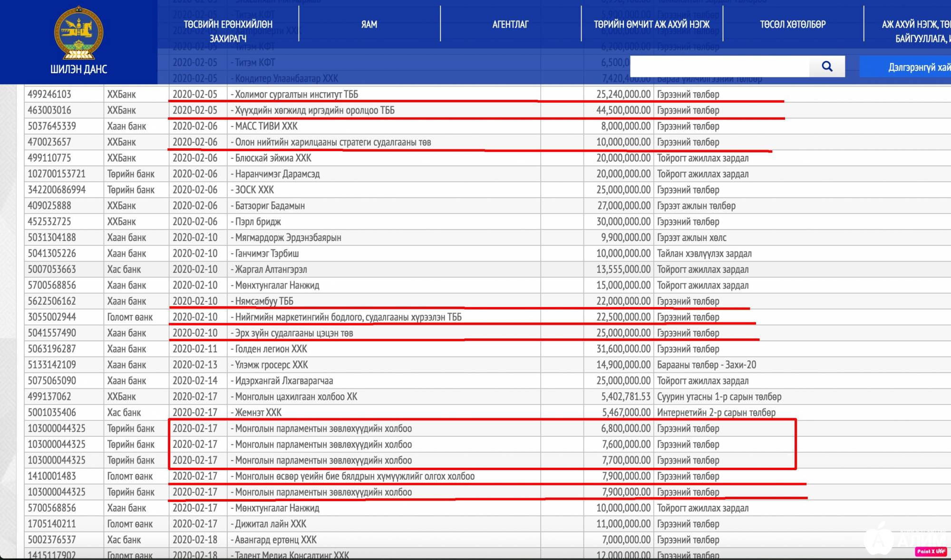951x560 pixels.
Task: Select account number 1705140211
Action: click(x=52, y=524)
